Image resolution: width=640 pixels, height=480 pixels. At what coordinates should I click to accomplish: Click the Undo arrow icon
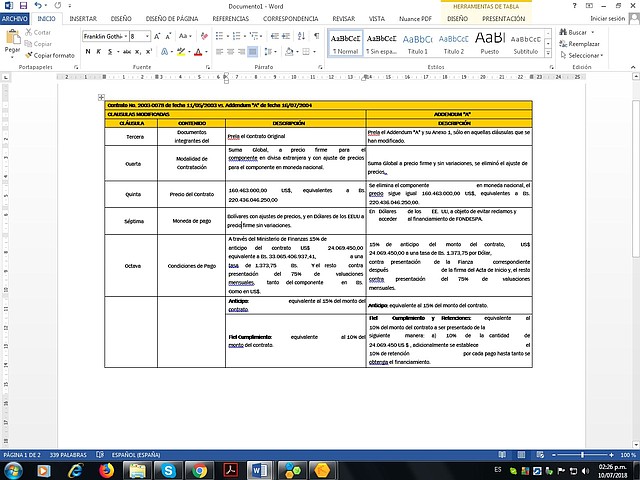(38, 6)
